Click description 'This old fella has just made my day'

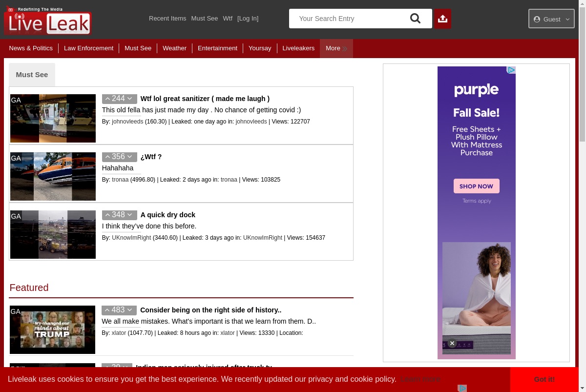[201, 110]
